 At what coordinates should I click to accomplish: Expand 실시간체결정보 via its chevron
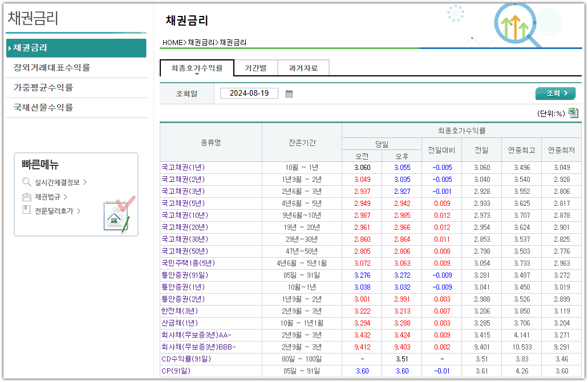tap(85, 182)
